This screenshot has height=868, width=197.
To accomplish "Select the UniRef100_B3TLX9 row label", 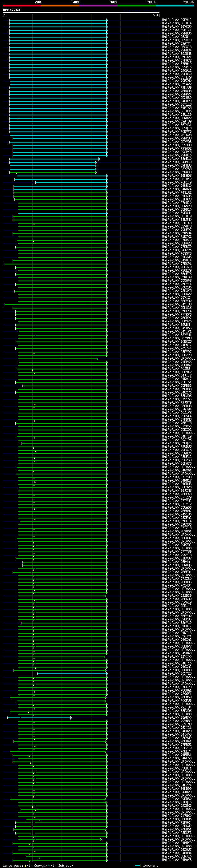I will click(x=177, y=78).
